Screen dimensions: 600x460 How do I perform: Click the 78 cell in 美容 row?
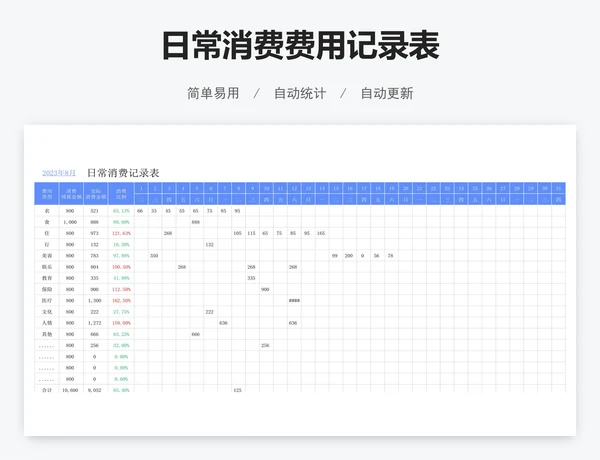coord(391,256)
